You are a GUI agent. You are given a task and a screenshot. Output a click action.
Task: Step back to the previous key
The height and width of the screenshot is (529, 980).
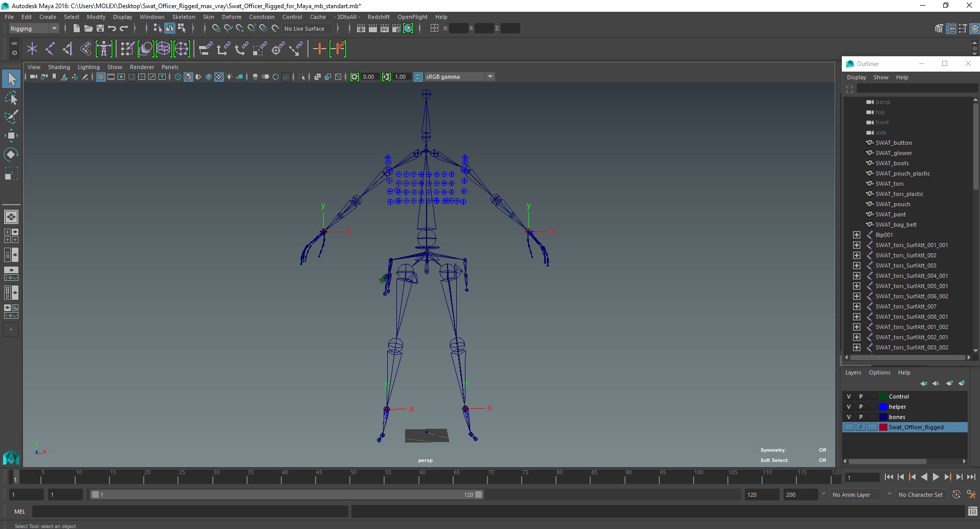point(912,477)
